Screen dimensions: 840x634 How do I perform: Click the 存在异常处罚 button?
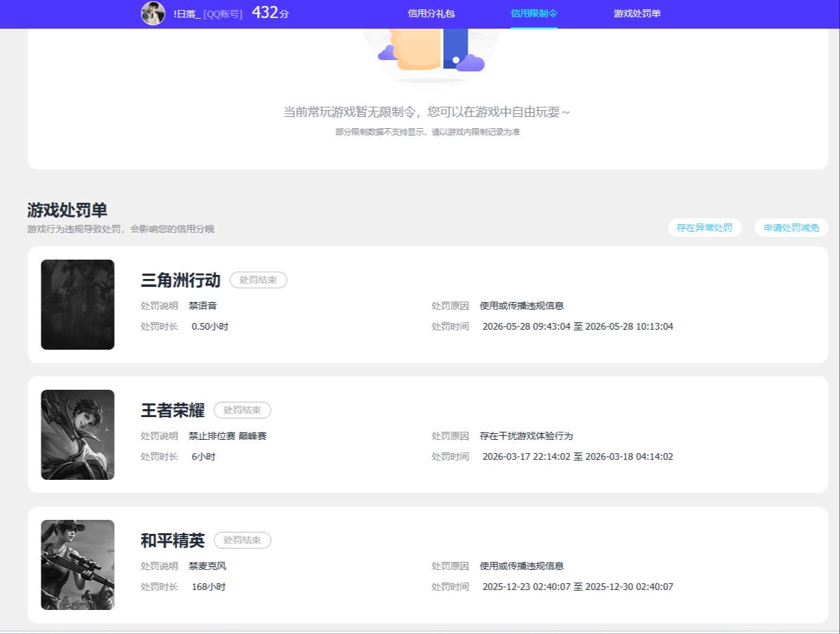(705, 228)
